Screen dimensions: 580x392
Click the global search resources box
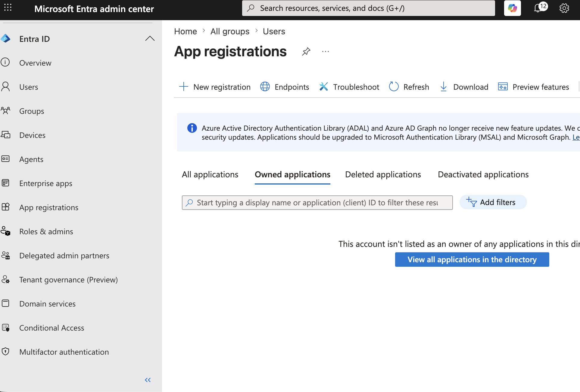[368, 8]
